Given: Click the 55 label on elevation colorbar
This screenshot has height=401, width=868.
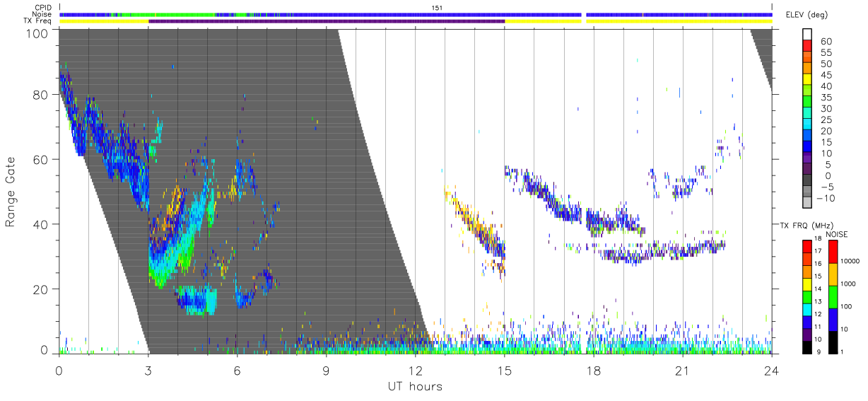Looking at the screenshot, I should (x=826, y=52).
